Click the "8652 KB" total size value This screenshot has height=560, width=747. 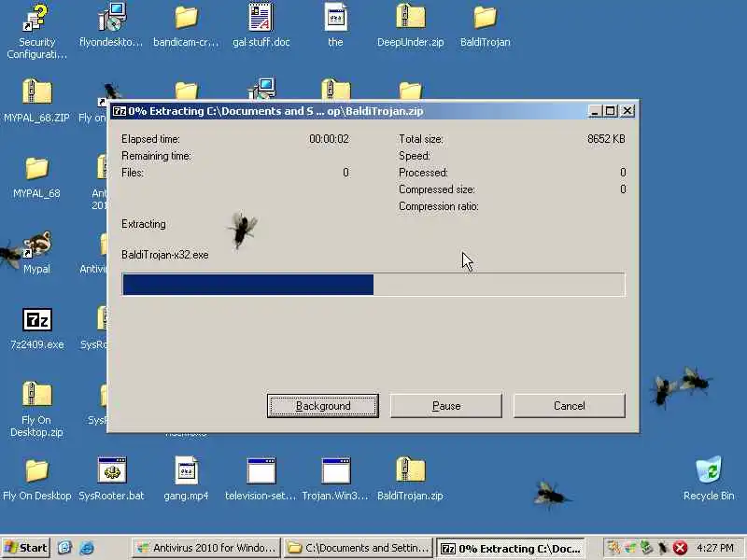click(606, 139)
